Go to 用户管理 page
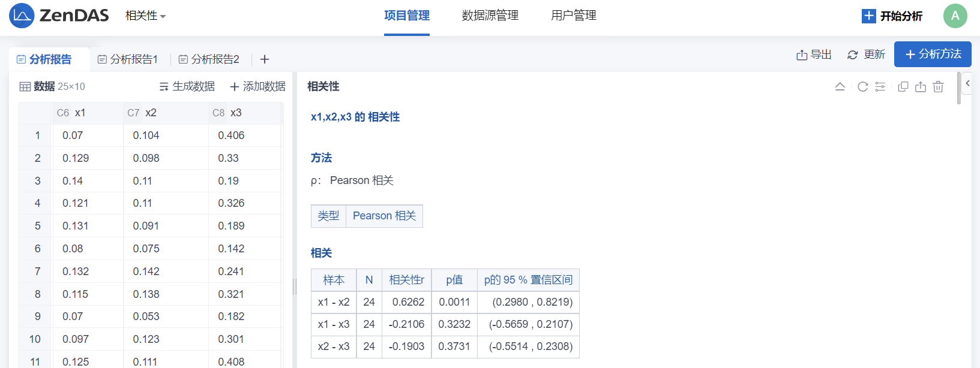This screenshot has width=980, height=368. coord(573,16)
